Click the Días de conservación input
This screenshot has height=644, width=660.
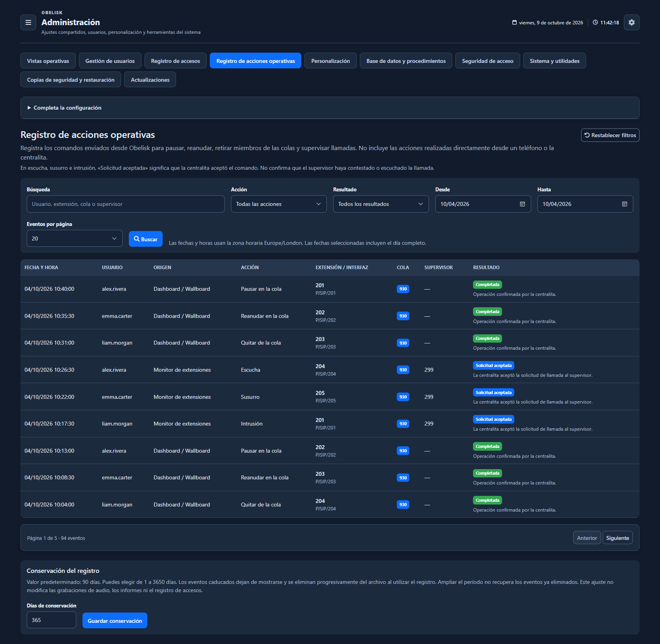tap(51, 620)
